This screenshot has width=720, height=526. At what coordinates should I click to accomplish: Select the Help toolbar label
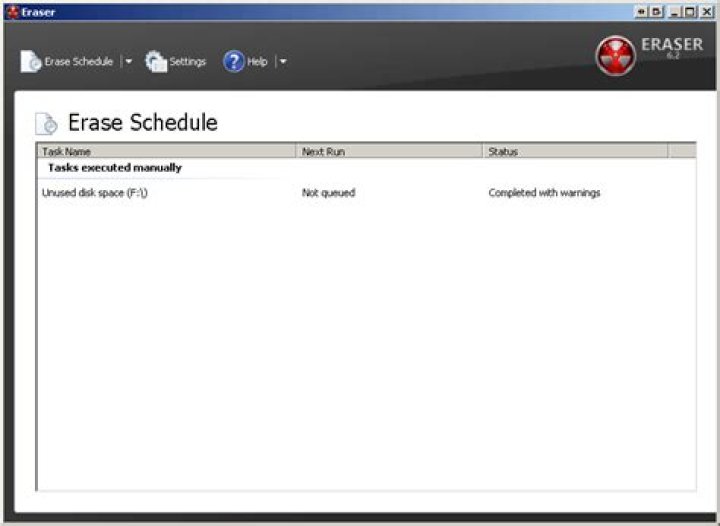pyautogui.click(x=257, y=62)
